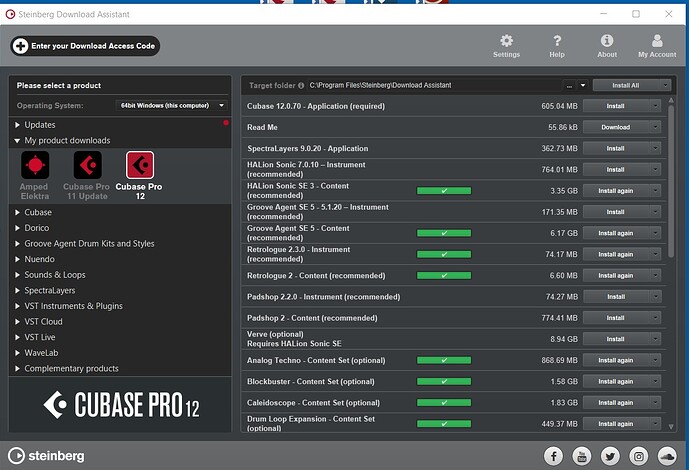
Task: Install Groove Agent SE 5 Instrument
Action: [616, 212]
